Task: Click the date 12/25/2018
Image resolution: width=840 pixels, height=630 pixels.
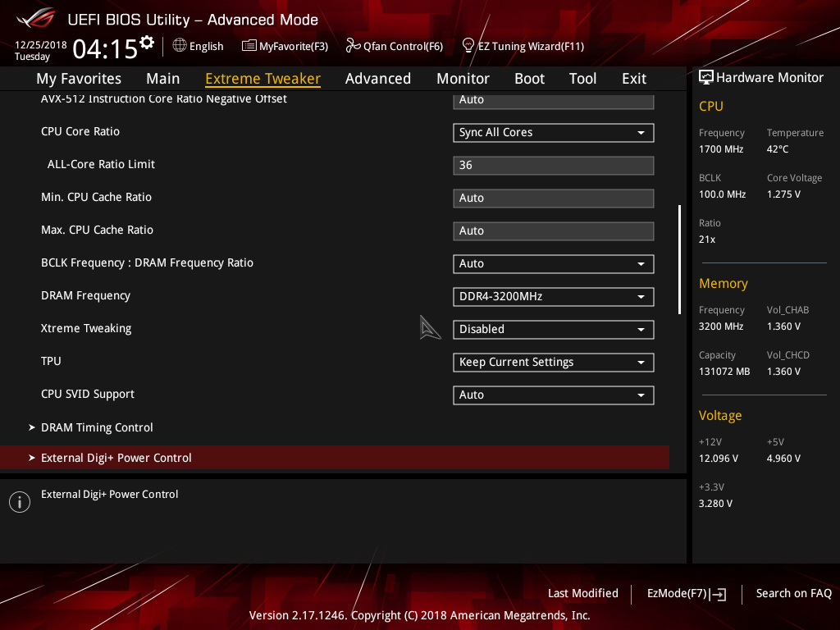Action: click(41, 45)
